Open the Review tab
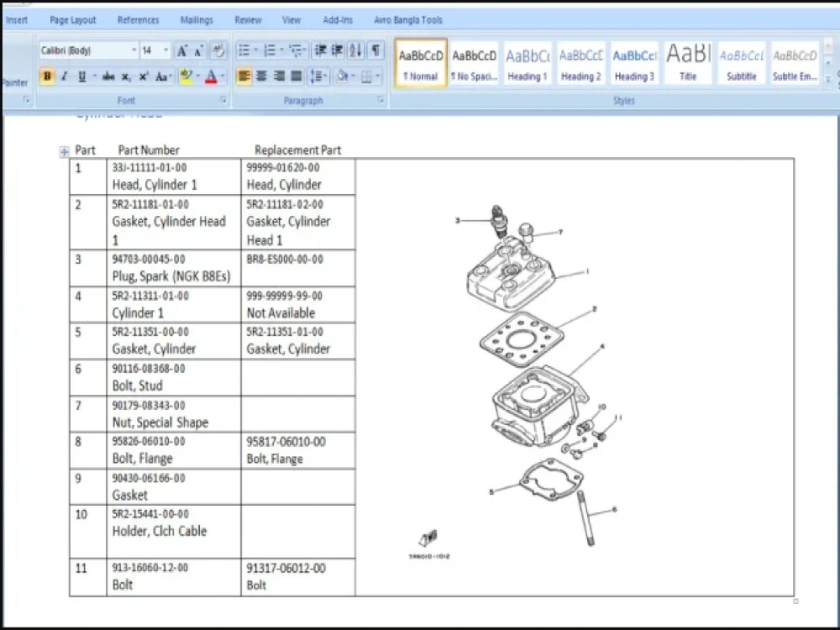 point(248,20)
